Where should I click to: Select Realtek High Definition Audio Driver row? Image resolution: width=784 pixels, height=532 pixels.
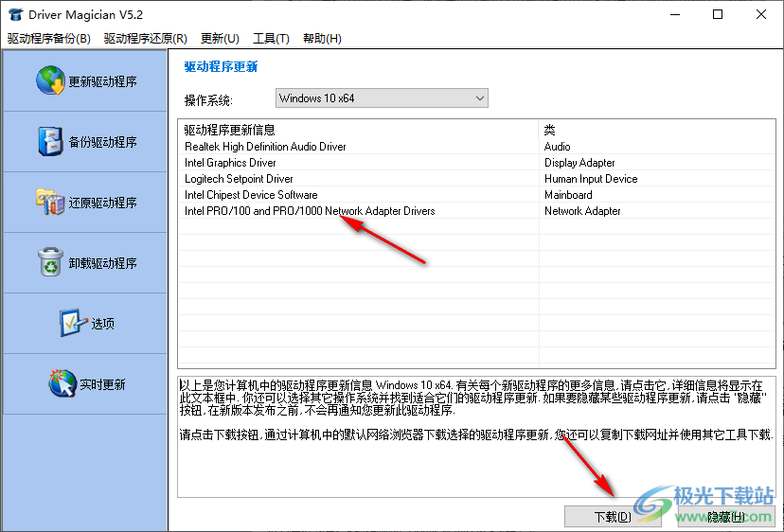(476, 147)
